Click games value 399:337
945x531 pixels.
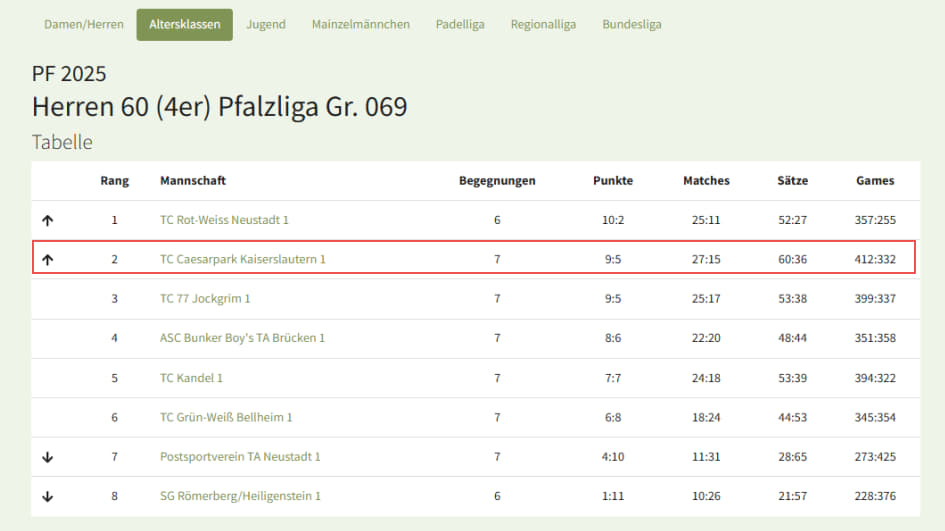[x=875, y=298]
